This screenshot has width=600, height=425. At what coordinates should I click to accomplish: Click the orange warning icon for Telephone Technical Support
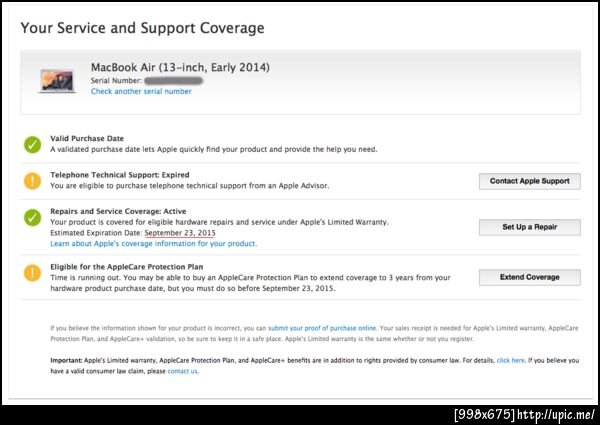coord(33,181)
